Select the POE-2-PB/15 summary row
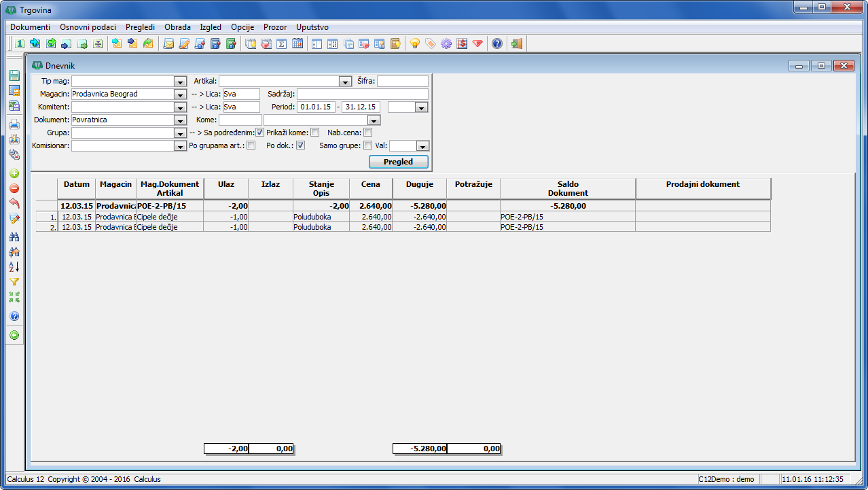This screenshot has width=868, height=490. [404, 205]
